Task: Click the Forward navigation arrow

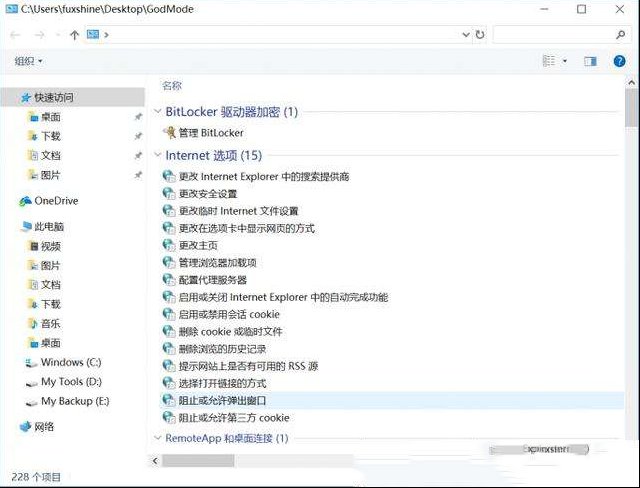Action: pyautogui.click(x=39, y=35)
